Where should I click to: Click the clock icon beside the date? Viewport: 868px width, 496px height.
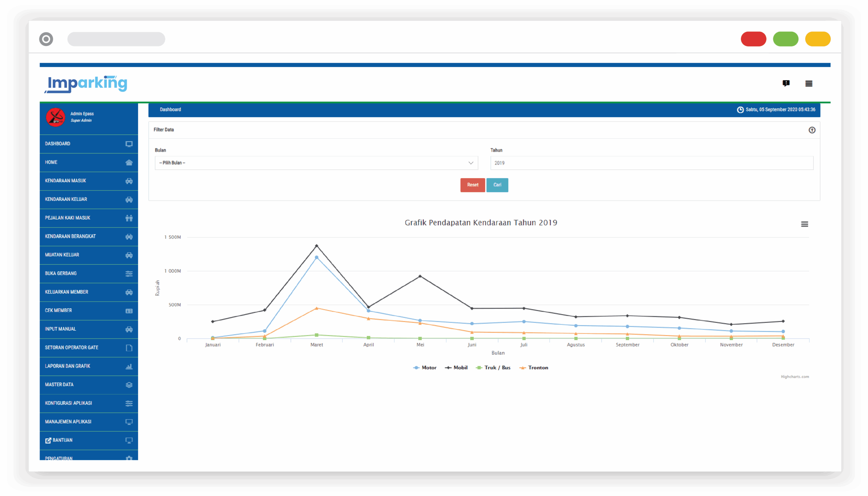(740, 110)
